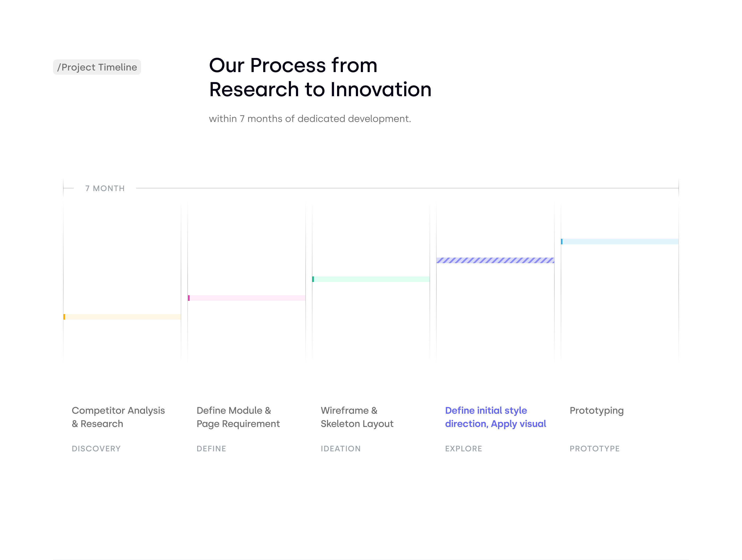
Task: Click the PROTOTYPE phase label
Action: click(594, 449)
